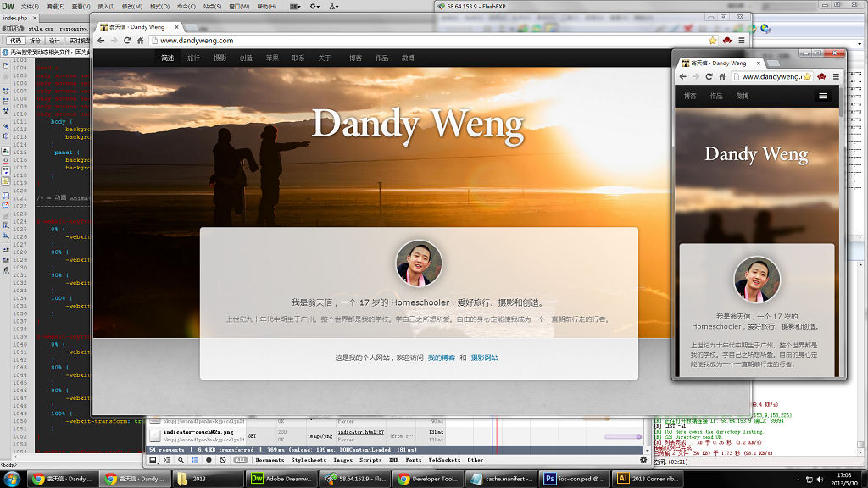Select the inspect magnifier icon in Developer Tools

coord(181,462)
